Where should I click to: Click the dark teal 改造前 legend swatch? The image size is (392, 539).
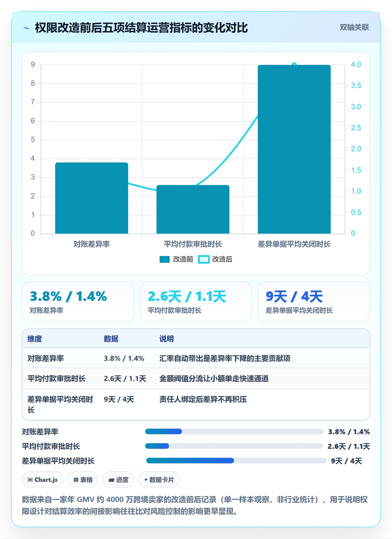[165, 259]
